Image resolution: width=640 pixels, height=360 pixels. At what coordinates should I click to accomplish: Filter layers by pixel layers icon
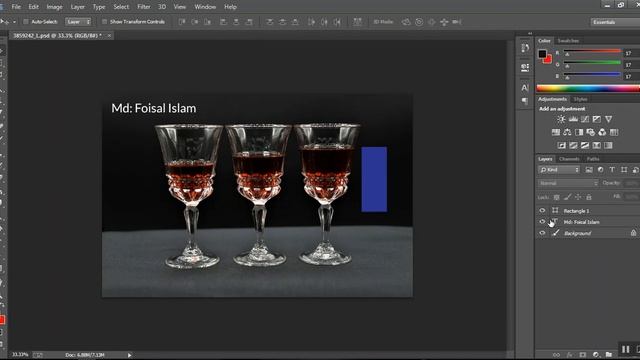coord(589,170)
